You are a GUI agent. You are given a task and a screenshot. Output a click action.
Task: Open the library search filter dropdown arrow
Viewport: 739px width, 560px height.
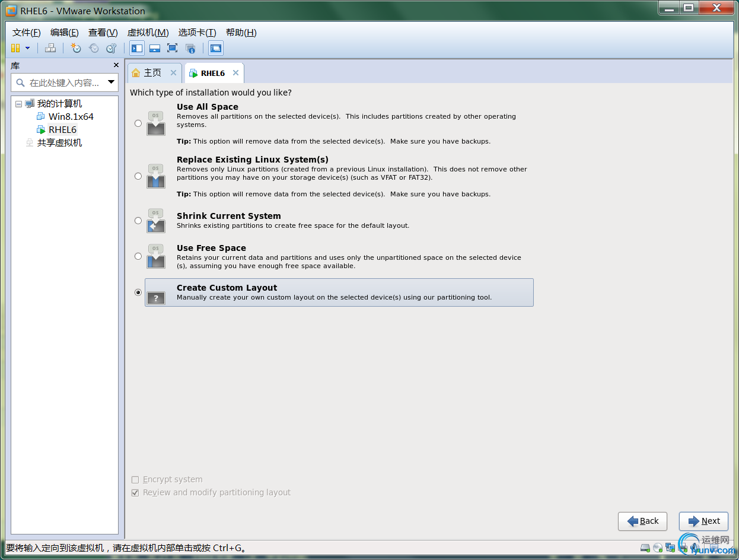(x=111, y=82)
